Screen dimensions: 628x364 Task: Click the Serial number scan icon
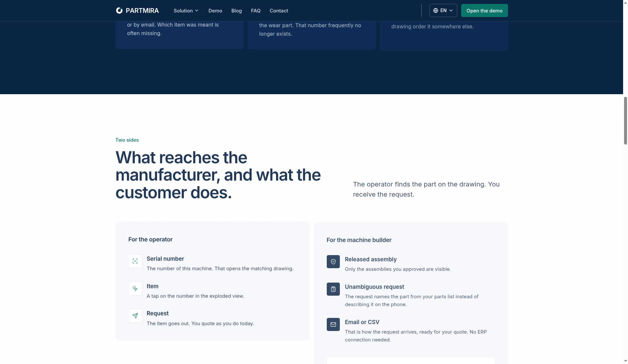[x=135, y=261]
